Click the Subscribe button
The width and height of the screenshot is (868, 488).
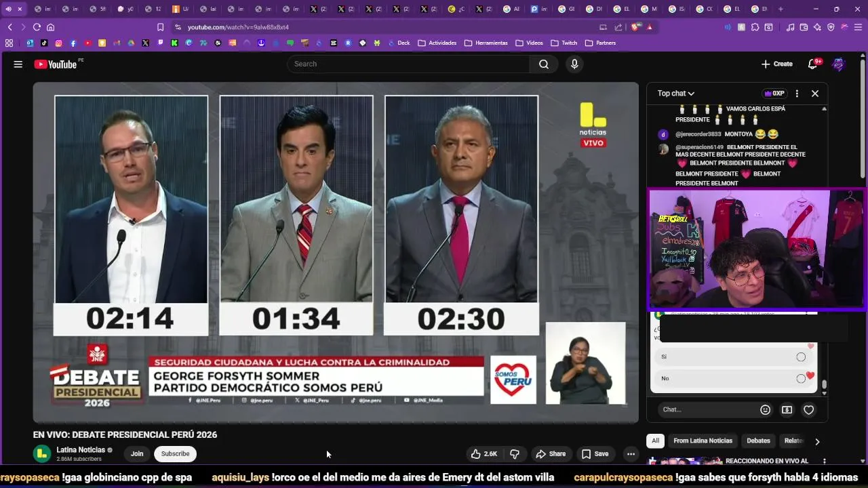pyautogui.click(x=175, y=454)
